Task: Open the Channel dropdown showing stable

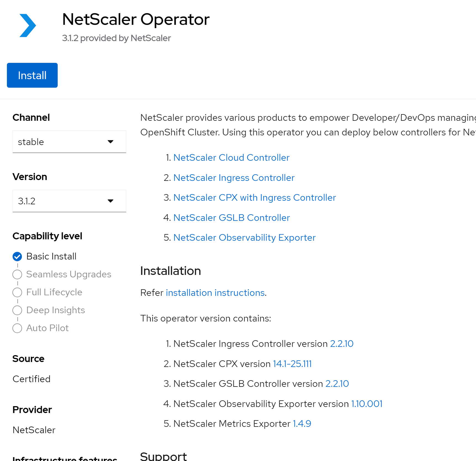Action: coord(69,142)
